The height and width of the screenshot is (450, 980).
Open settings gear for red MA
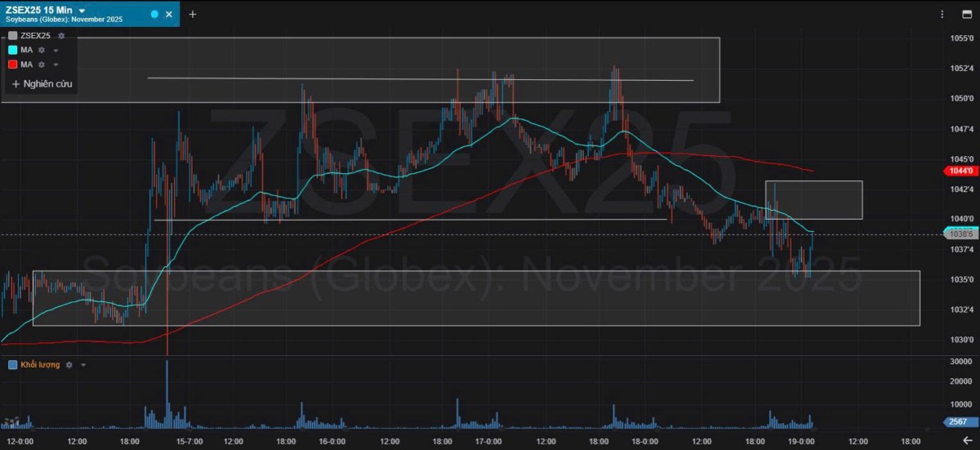click(x=42, y=64)
